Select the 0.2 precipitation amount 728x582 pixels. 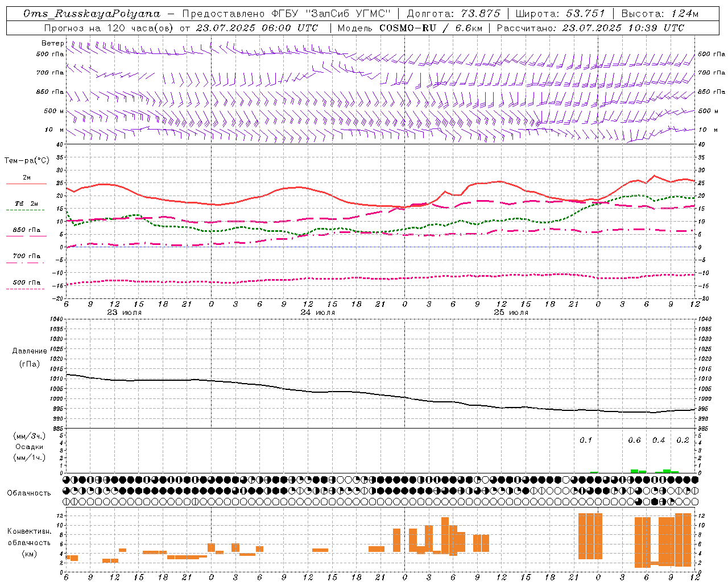682,440
